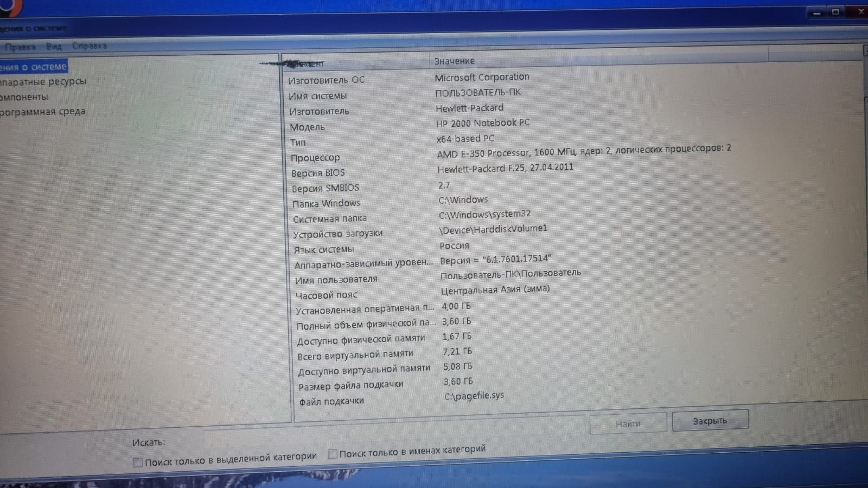Select Компоненты in the tree
This screenshot has height=488, width=868.
click(24, 97)
